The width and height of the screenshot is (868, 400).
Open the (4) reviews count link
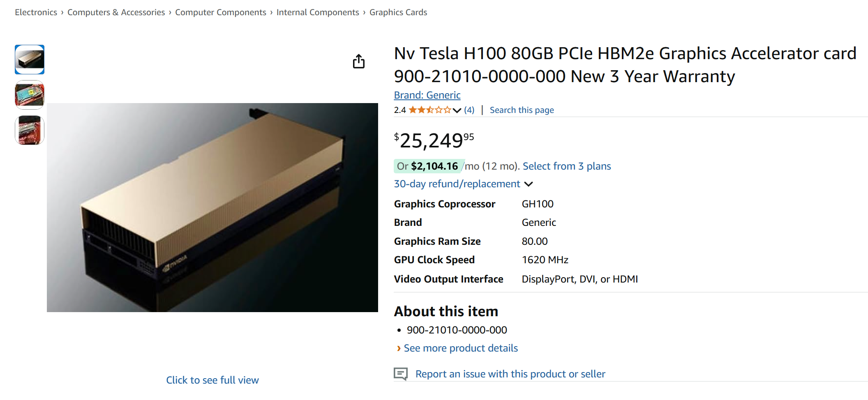pyautogui.click(x=469, y=110)
